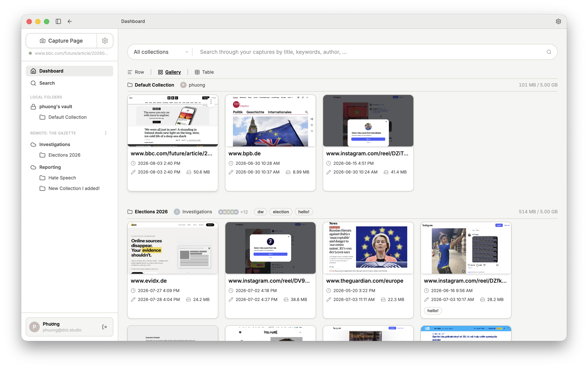Screen dimensions: 588x369
Task: Click the 38.8 MB size label
Action: [299, 299]
